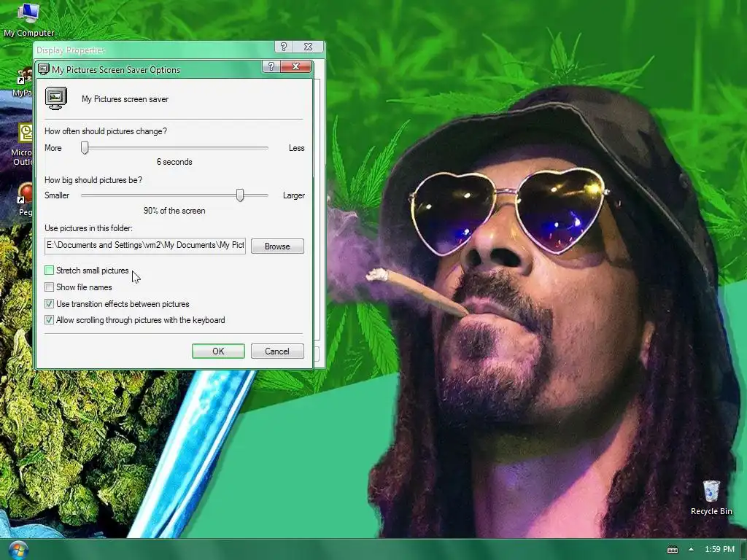
Task: Click the on-screen keyboard tray icon
Action: pyautogui.click(x=672, y=550)
